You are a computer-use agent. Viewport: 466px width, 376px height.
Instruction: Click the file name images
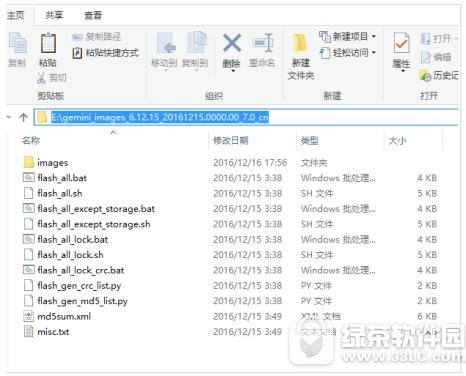coord(53,163)
